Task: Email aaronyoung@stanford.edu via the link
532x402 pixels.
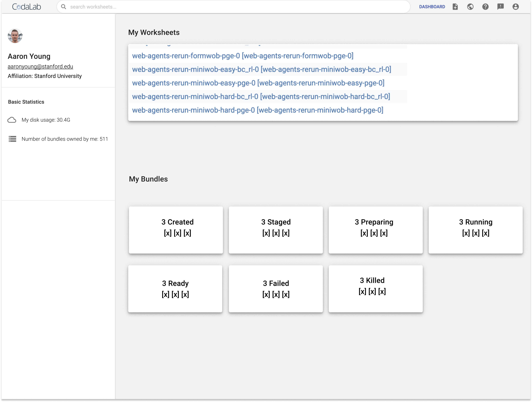Action: coord(40,66)
